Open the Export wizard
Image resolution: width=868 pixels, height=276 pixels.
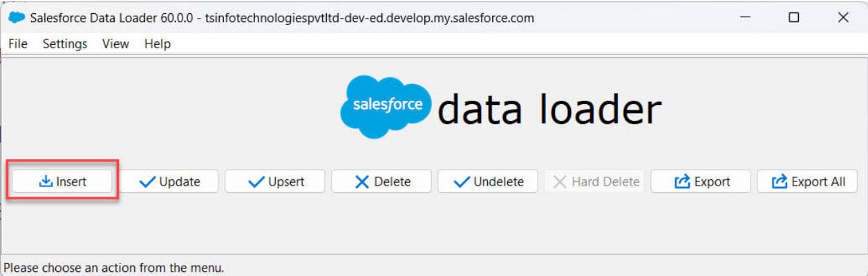coord(701,181)
